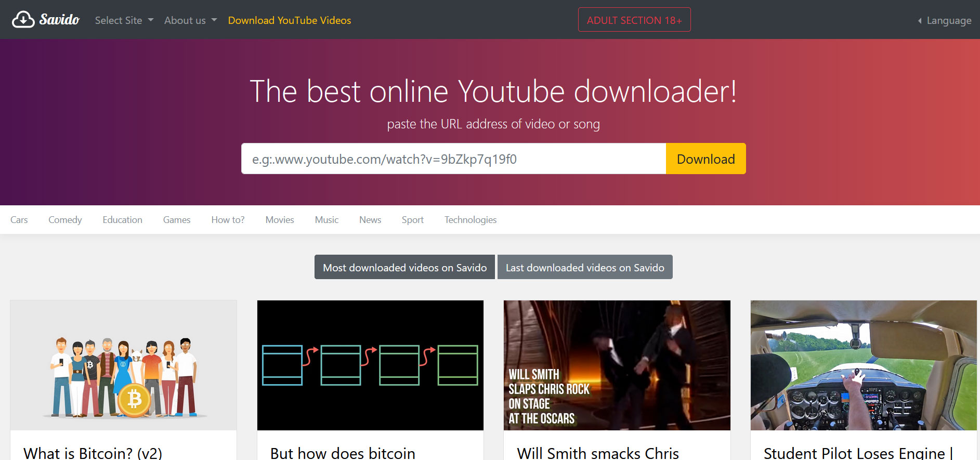The image size is (980, 460).
Task: Click title 'What is Bitcoin? (v2)'
Action: tap(93, 453)
